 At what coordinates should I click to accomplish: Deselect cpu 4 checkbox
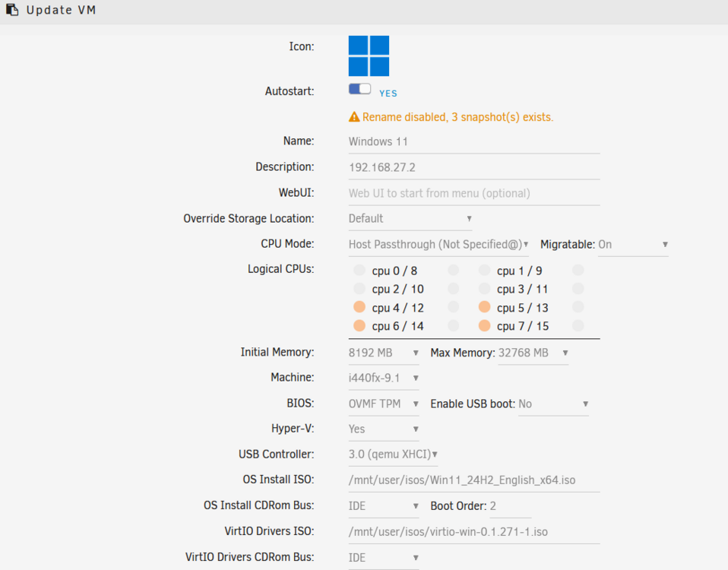(x=359, y=307)
